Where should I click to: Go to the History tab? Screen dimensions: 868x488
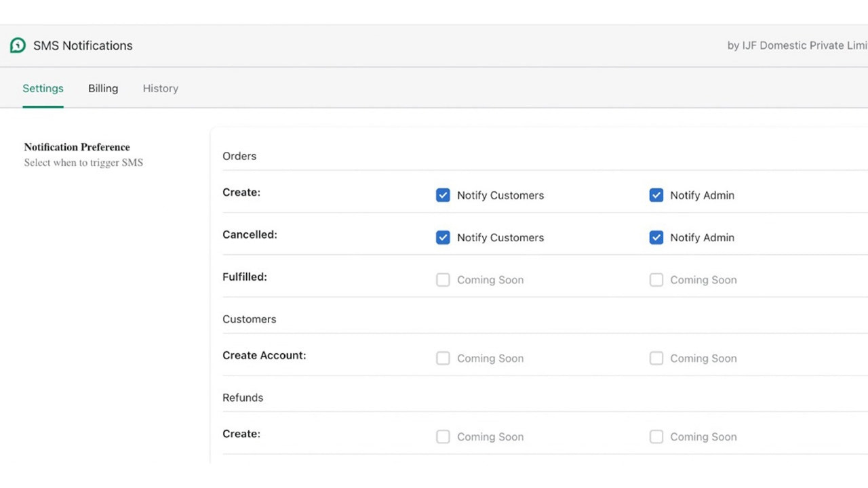tap(160, 88)
